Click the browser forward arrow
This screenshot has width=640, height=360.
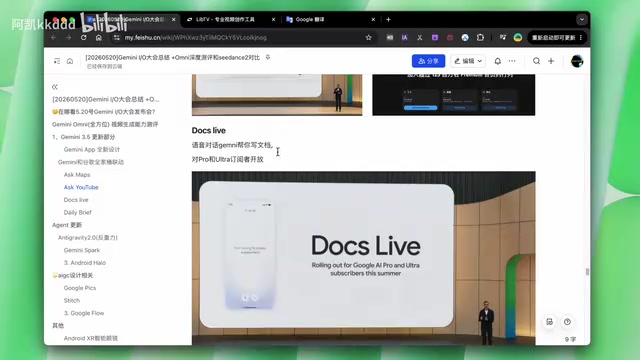69,38
